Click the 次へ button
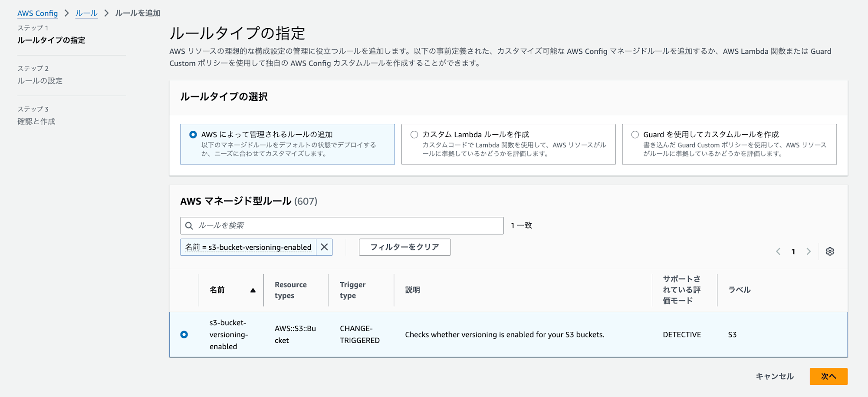 pos(829,377)
